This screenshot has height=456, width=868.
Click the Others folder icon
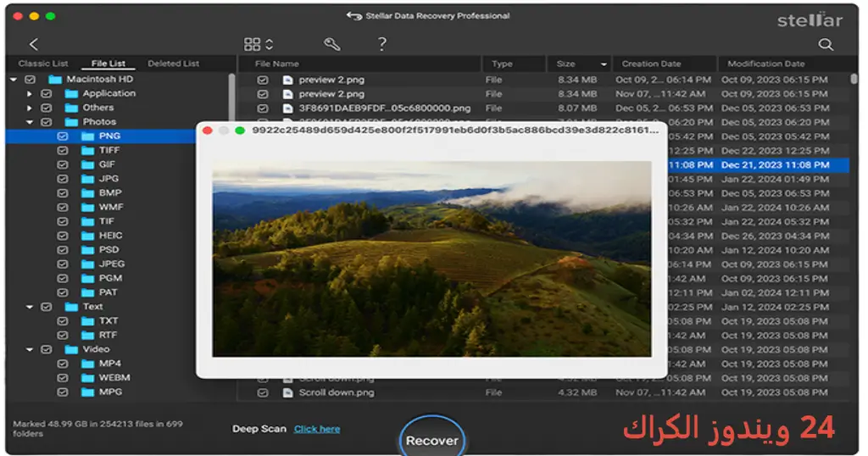(x=71, y=108)
